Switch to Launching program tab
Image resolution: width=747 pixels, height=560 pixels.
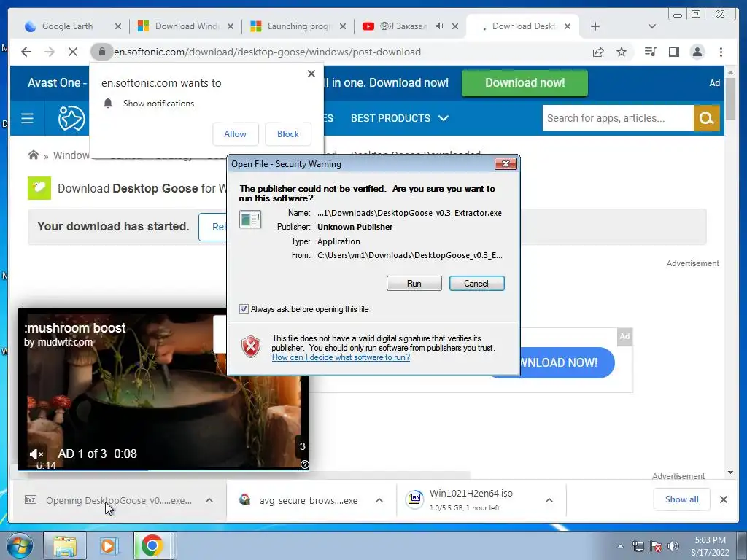pos(298,26)
